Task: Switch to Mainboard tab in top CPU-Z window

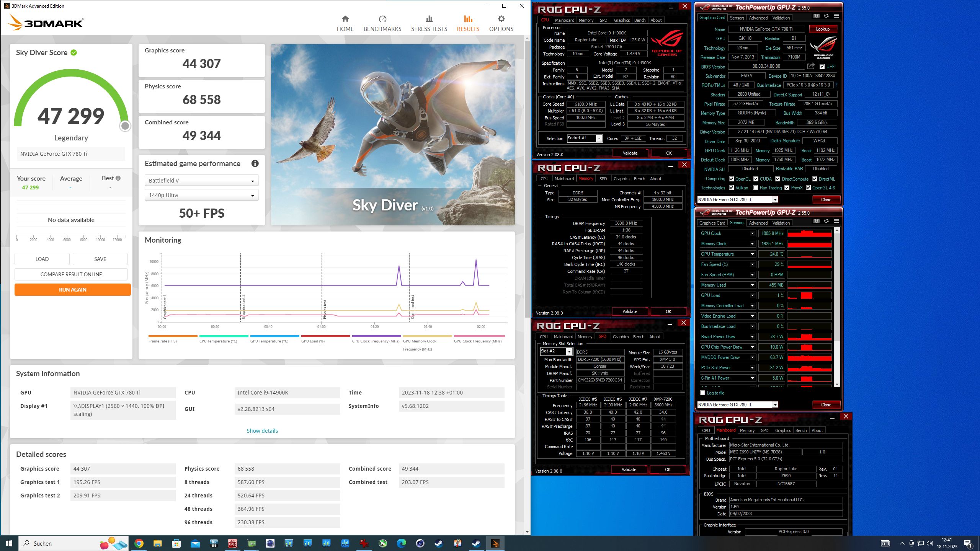Action: [x=565, y=20]
